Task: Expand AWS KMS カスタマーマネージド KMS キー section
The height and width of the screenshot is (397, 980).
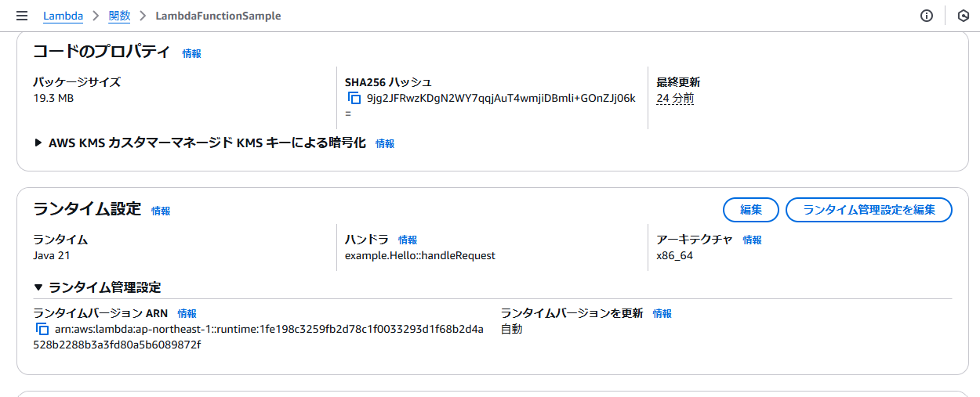Action: 200,143
